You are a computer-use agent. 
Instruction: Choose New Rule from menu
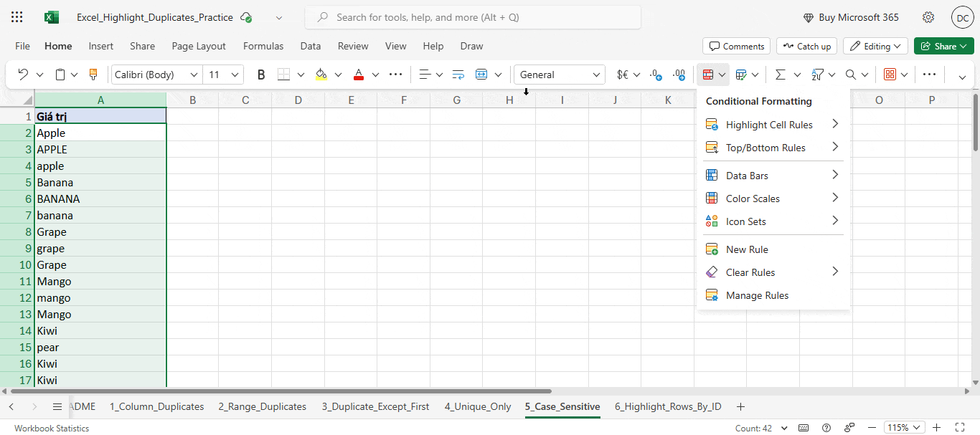coord(773,249)
